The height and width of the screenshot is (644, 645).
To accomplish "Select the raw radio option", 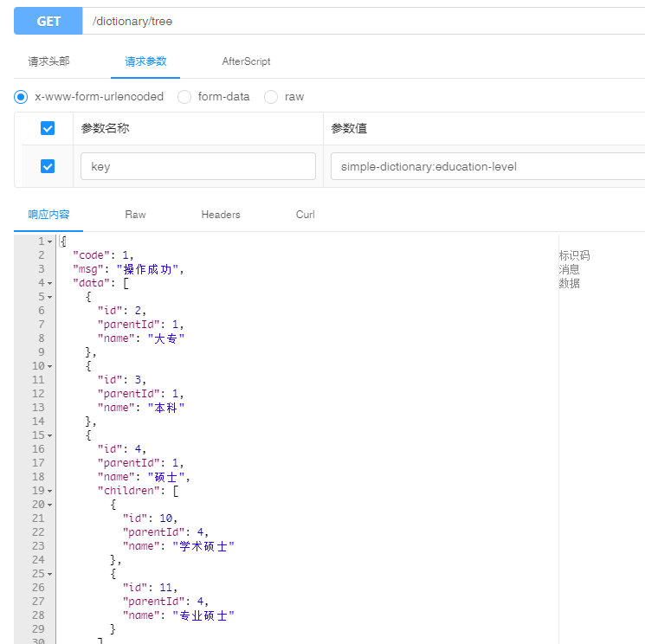I will click(271, 97).
